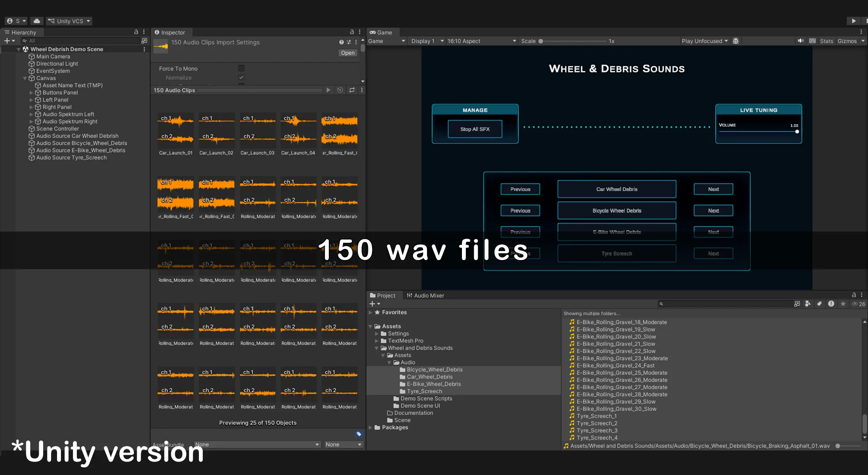This screenshot has height=475, width=868.
Task: Click the Project favorites star icon
Action: pos(843,304)
